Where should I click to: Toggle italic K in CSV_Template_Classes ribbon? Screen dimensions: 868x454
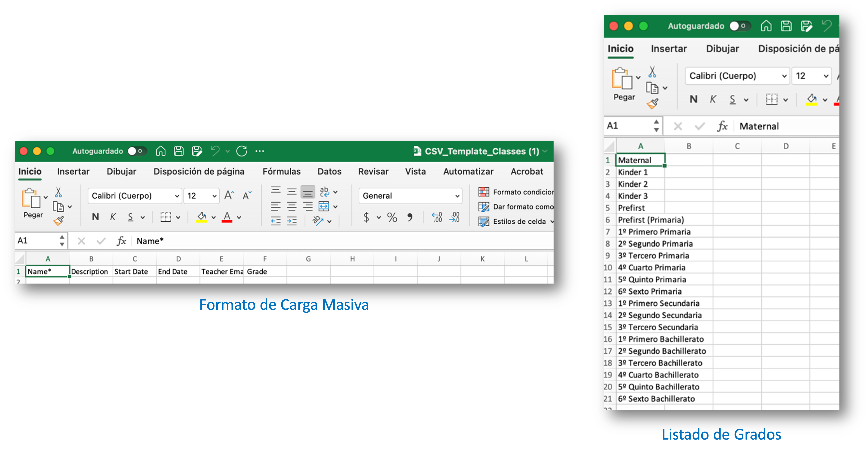pyautogui.click(x=113, y=217)
